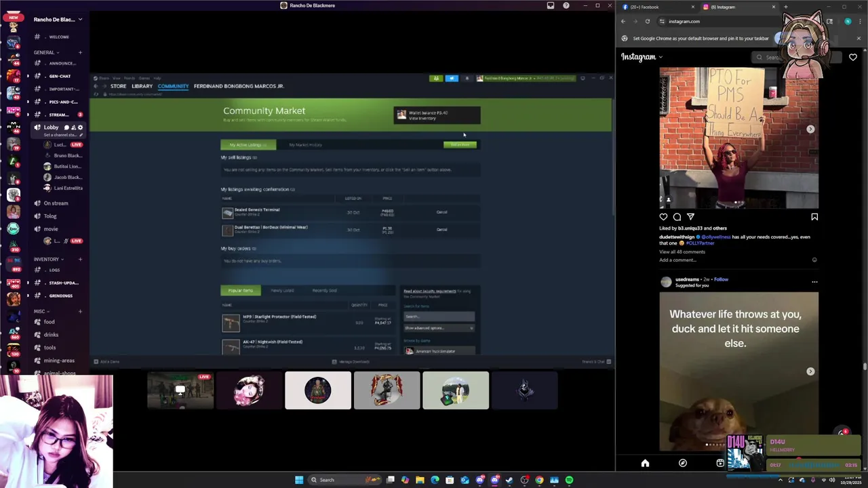The width and height of the screenshot is (868, 488).
Task: Open Spotify from the taskbar
Action: tap(569, 480)
